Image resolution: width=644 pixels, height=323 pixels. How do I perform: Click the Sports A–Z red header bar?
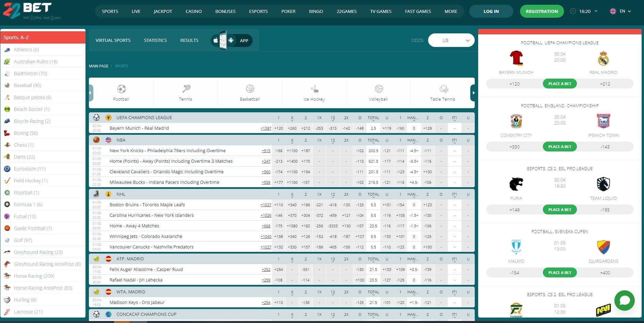coord(43,37)
